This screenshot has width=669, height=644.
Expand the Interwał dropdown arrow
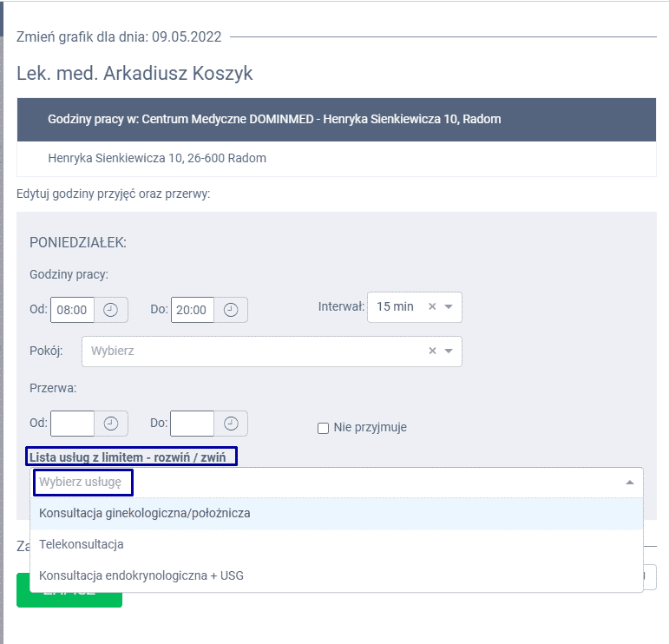pos(449,307)
